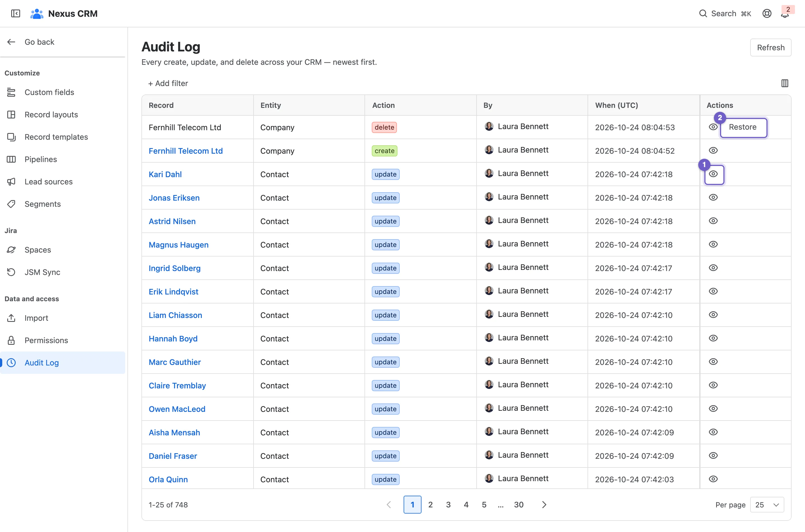
Task: Click Restore for Fernhill Telecom
Action: [x=743, y=127]
